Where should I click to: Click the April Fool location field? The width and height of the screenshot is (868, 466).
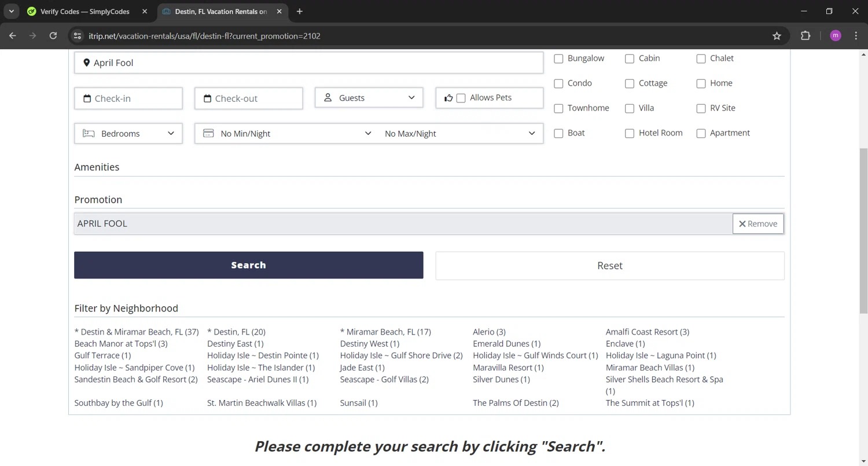coord(309,63)
